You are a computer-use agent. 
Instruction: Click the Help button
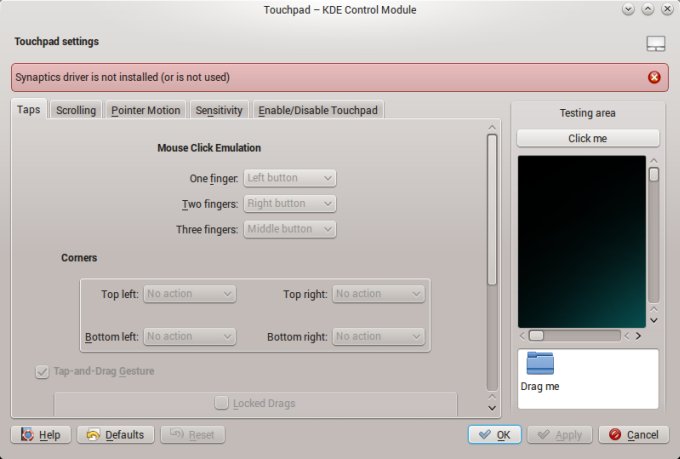pos(41,435)
